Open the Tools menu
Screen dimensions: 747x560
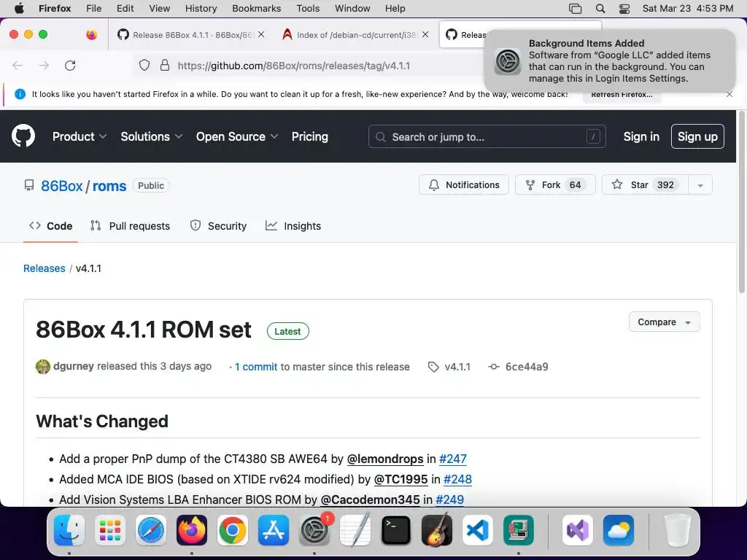(308, 8)
